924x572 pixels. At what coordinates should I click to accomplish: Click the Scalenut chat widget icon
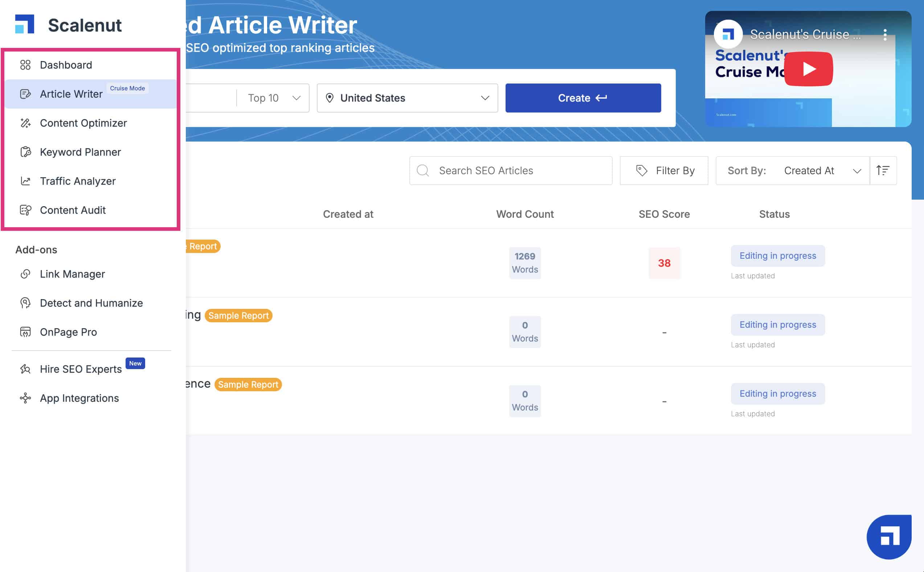click(x=889, y=537)
